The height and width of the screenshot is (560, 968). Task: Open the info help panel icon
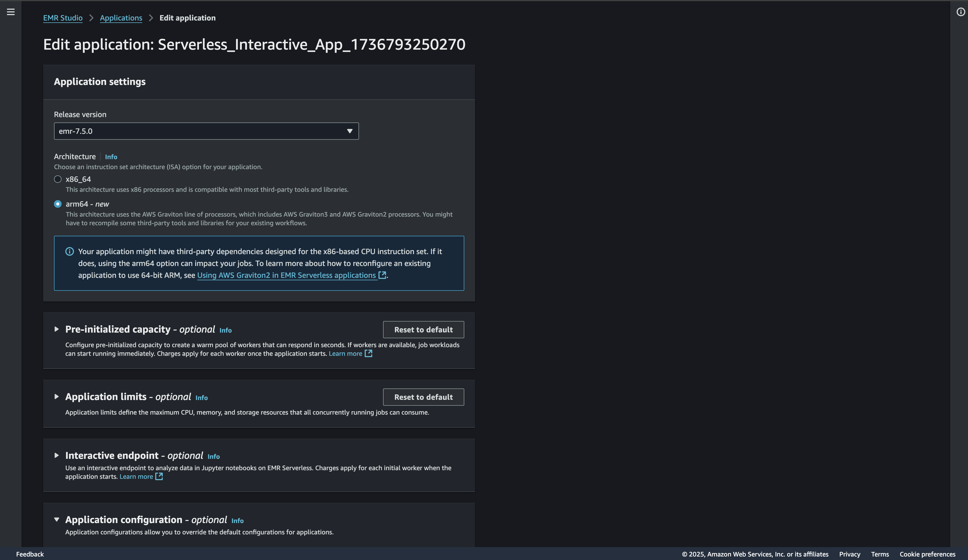[x=960, y=12]
